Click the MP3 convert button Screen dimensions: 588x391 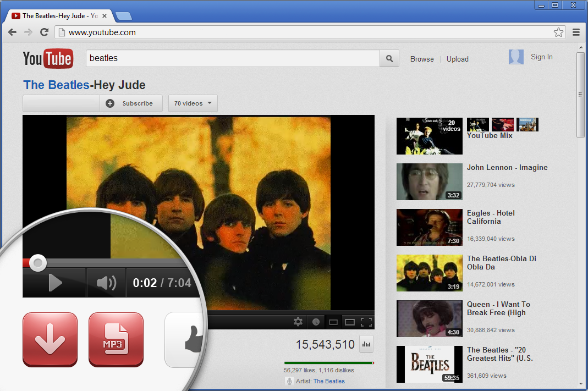point(116,339)
